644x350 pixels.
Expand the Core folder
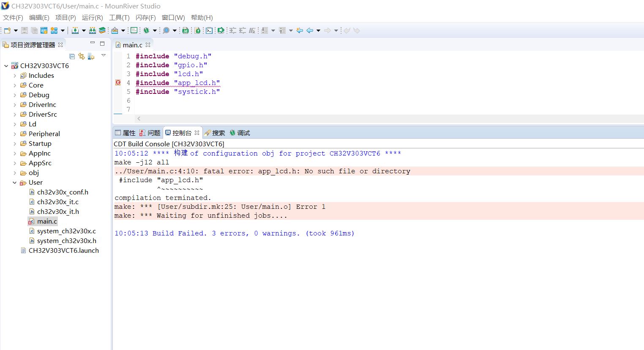(x=15, y=85)
